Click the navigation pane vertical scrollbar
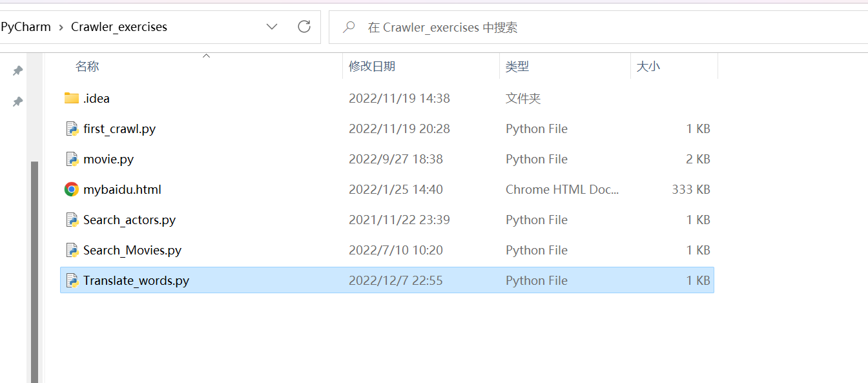Viewport: 868px width, 383px height. point(35,271)
